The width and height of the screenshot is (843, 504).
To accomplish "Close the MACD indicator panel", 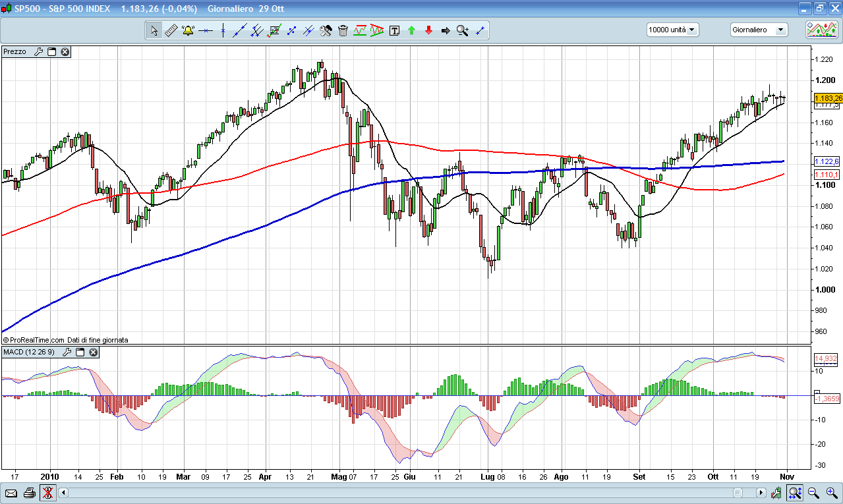I will click(94, 352).
